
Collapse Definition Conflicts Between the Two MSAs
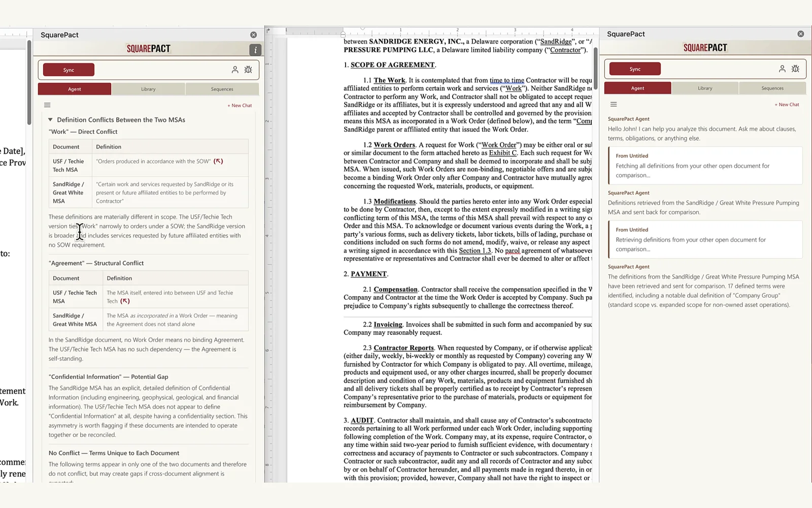point(50,120)
